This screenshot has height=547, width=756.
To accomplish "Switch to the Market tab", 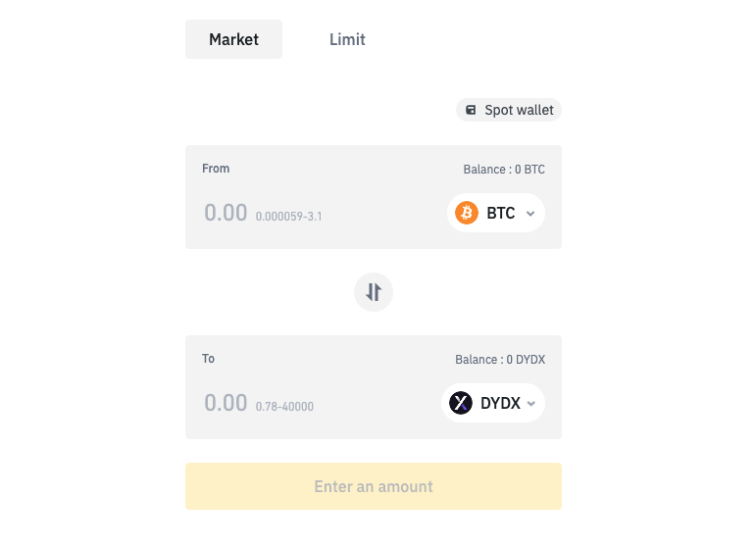I will 233,39.
